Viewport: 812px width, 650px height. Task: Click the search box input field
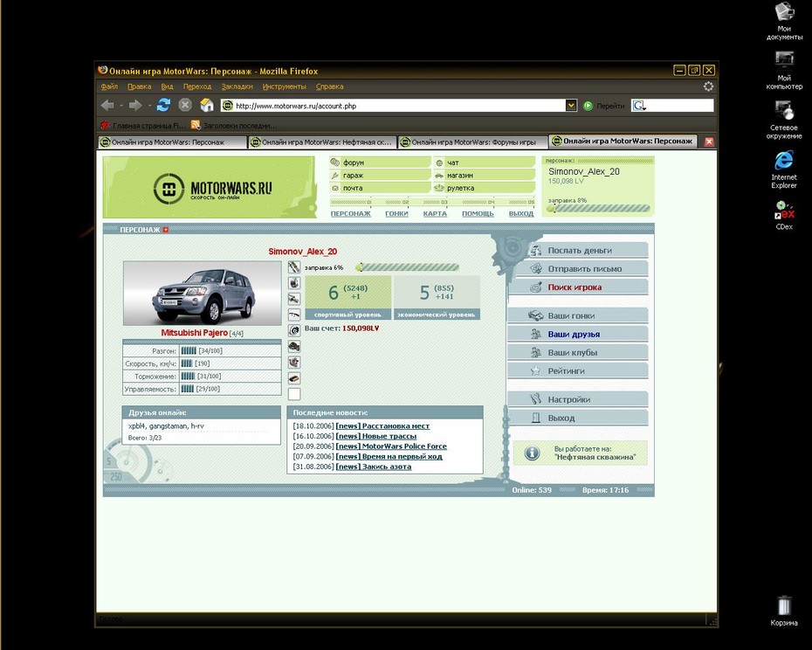[680, 106]
